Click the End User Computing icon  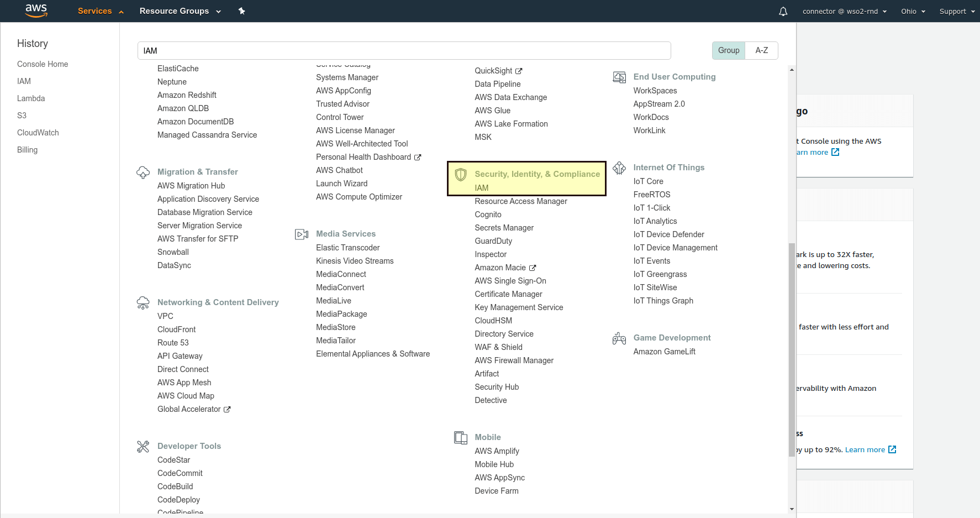coord(619,77)
